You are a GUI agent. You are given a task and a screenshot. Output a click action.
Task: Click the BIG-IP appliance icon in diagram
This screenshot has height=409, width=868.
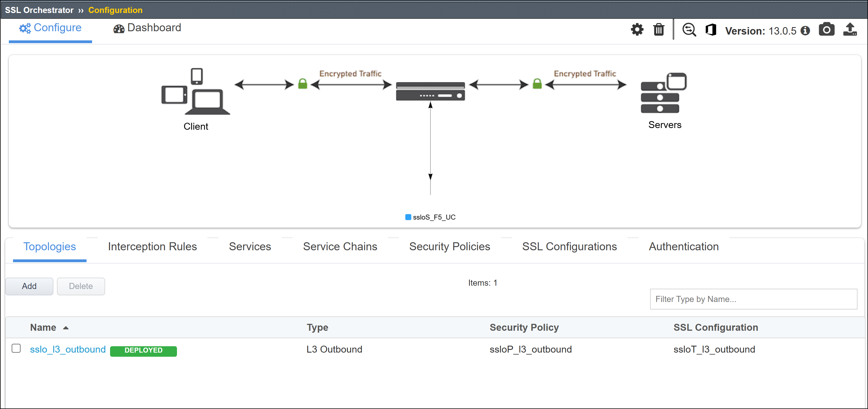coord(430,91)
